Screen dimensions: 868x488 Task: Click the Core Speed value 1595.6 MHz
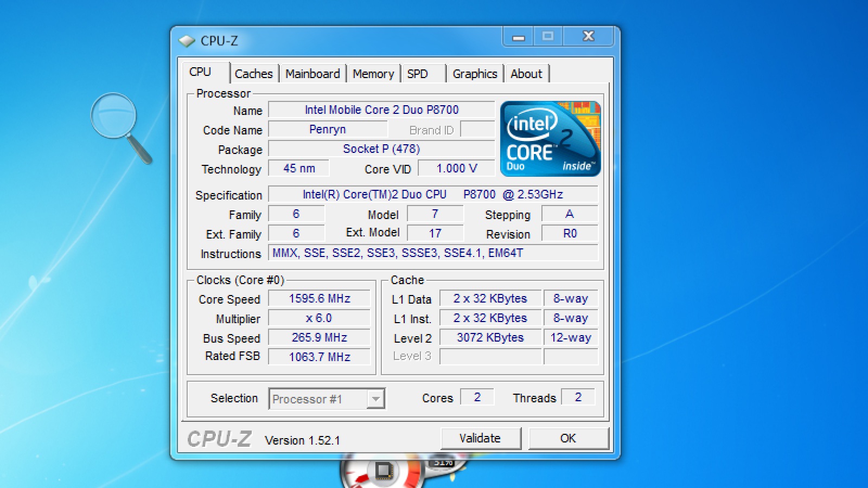click(x=320, y=298)
